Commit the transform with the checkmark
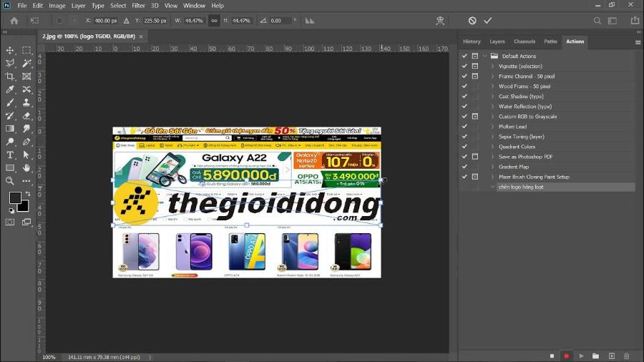Image resolution: width=644 pixels, height=362 pixels. (488, 21)
